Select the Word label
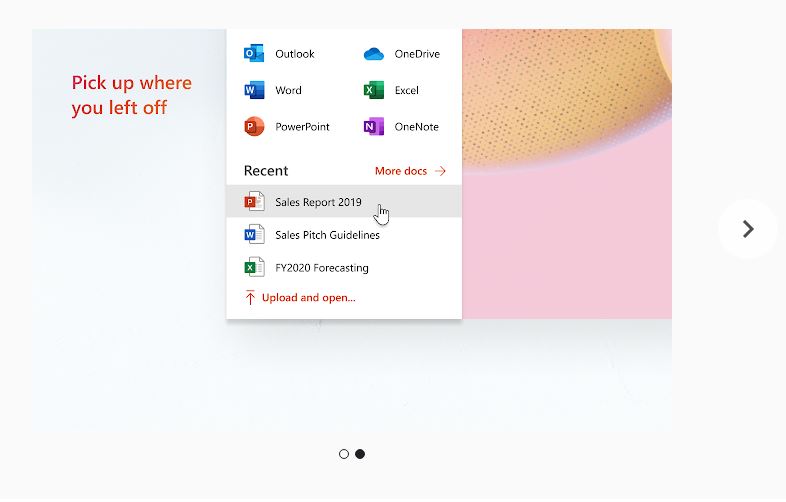Screen dimensions: 786x502 pos(288,90)
